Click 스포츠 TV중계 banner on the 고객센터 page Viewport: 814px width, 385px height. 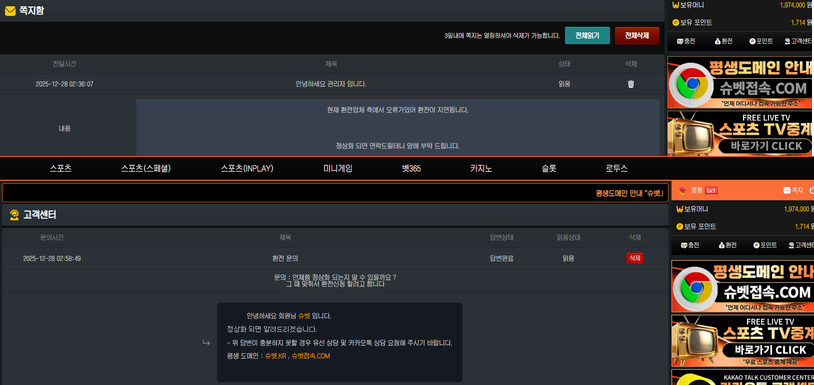tap(742, 341)
